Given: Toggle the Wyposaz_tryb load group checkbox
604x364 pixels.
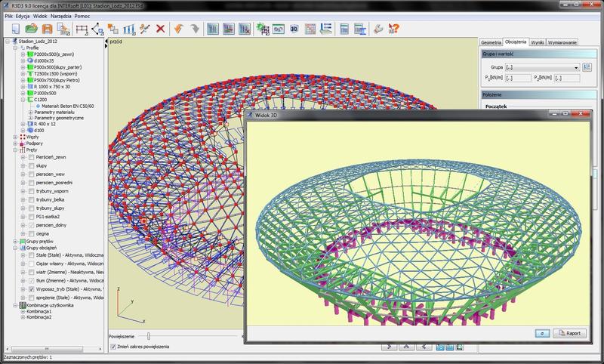Looking at the screenshot, I should tap(31, 288).
